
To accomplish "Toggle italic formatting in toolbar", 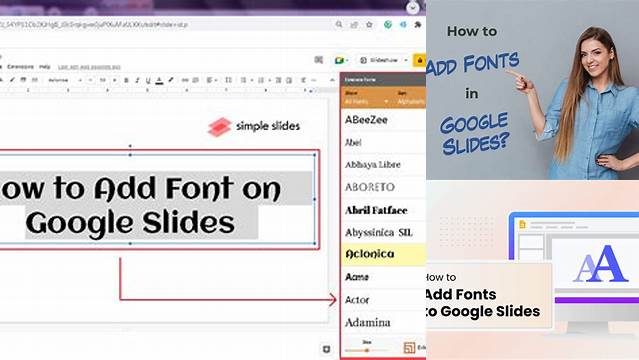I will [x=137, y=80].
